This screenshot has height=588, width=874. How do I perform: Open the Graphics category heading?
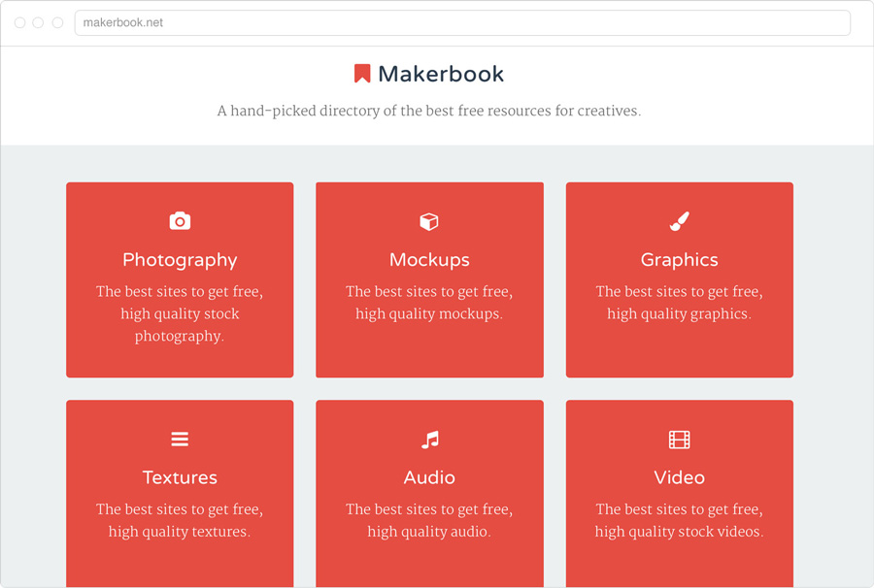680,260
